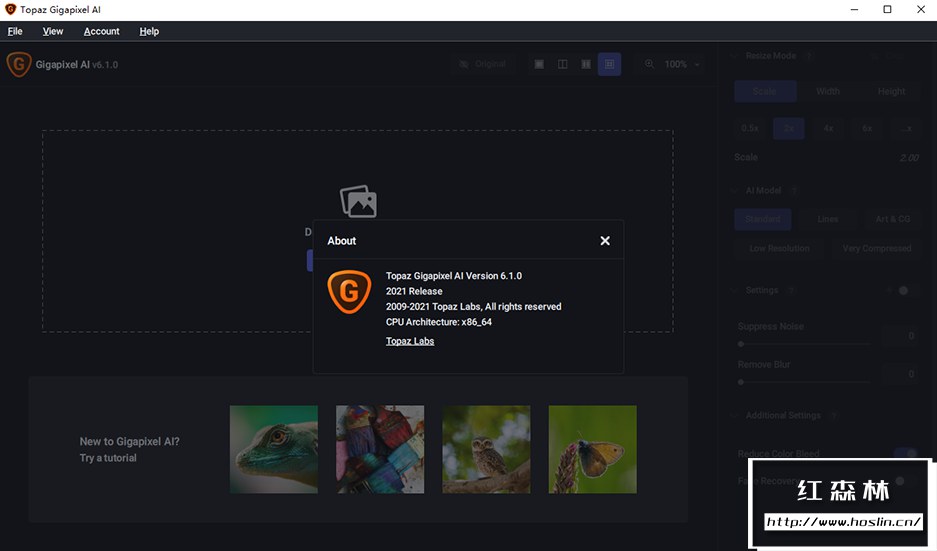Viewport: 937px width, 551px height.
Task: Choose the 4x scale option
Action: 828,128
